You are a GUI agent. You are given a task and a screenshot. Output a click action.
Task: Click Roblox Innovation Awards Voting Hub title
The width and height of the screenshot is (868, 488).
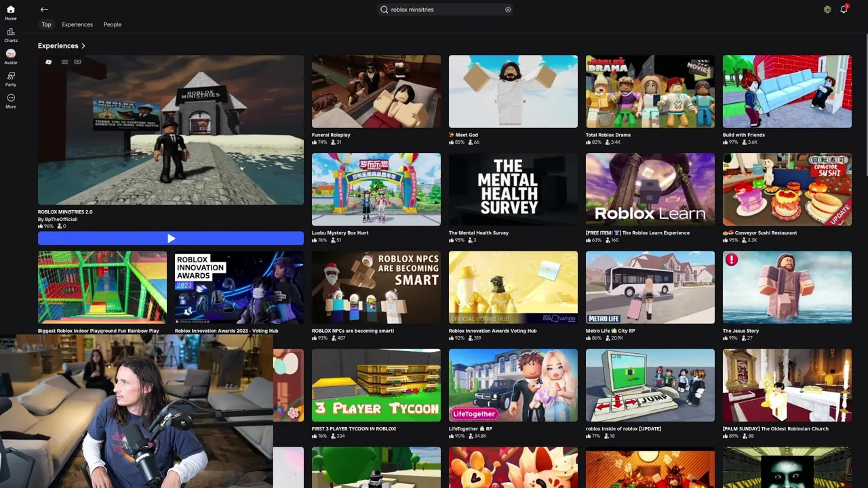(x=493, y=331)
